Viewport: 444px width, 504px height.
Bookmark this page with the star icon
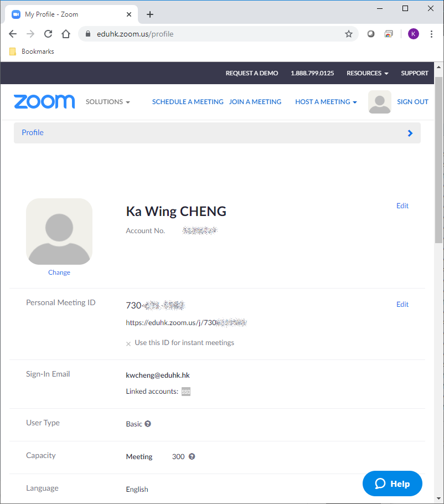click(x=349, y=34)
